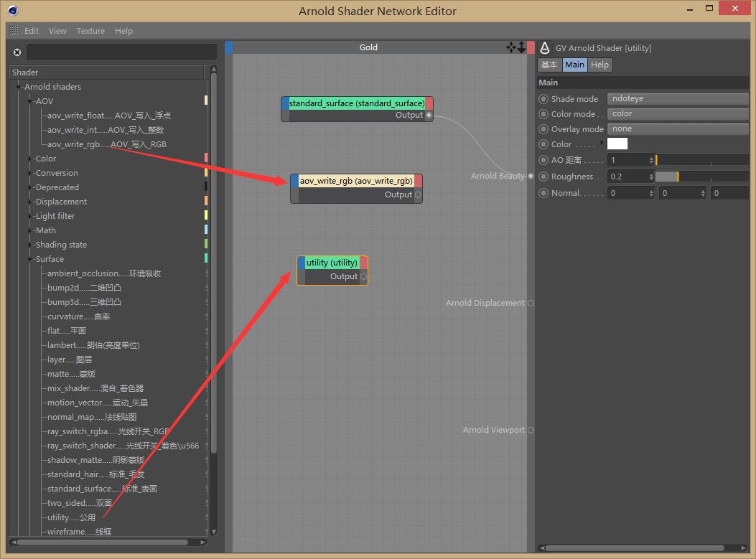Click the zoom view arrow icon in Gold header
The image size is (756, 559).
(x=521, y=47)
